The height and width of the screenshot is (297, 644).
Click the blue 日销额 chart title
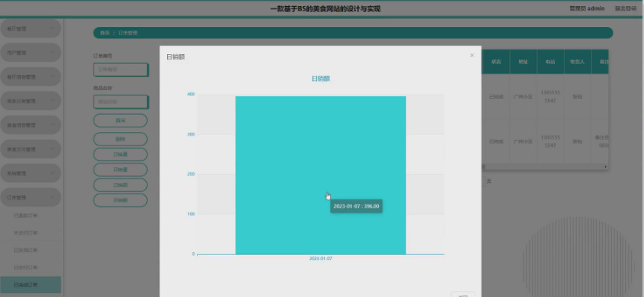coord(321,79)
